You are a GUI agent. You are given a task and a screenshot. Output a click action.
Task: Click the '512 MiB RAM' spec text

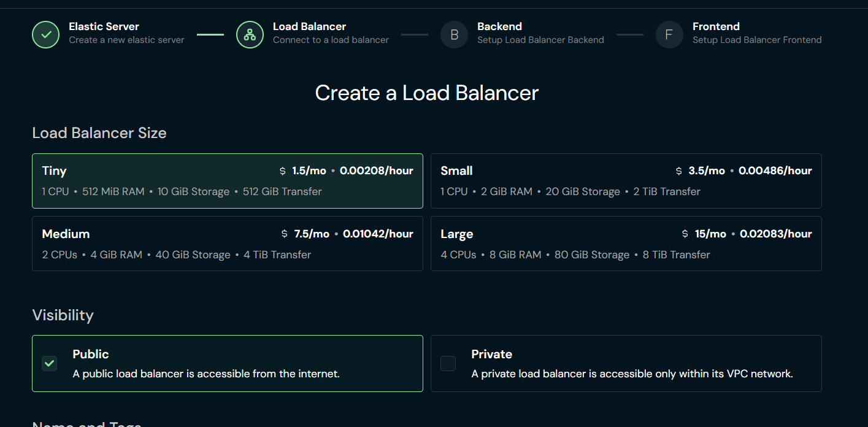[x=113, y=191]
